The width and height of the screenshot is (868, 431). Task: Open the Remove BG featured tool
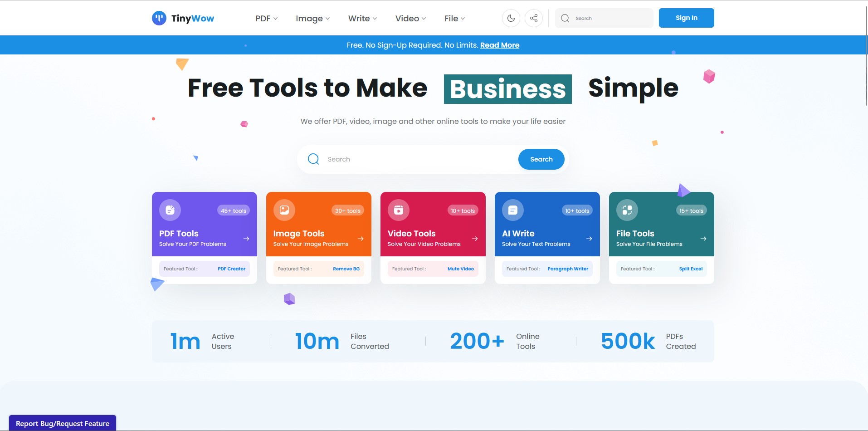(x=346, y=269)
